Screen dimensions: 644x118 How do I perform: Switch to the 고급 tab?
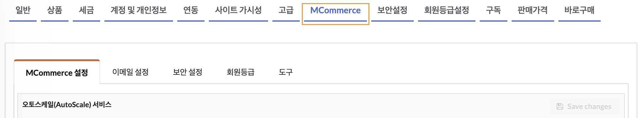286,11
